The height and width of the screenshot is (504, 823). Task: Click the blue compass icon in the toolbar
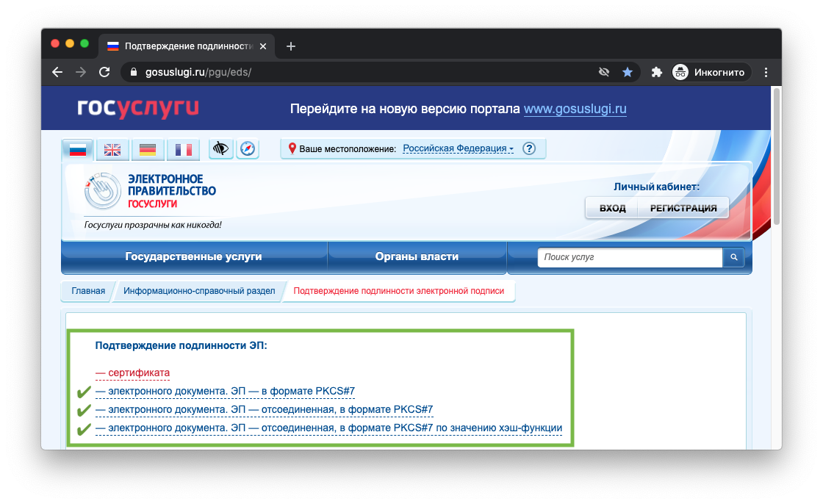(x=248, y=149)
